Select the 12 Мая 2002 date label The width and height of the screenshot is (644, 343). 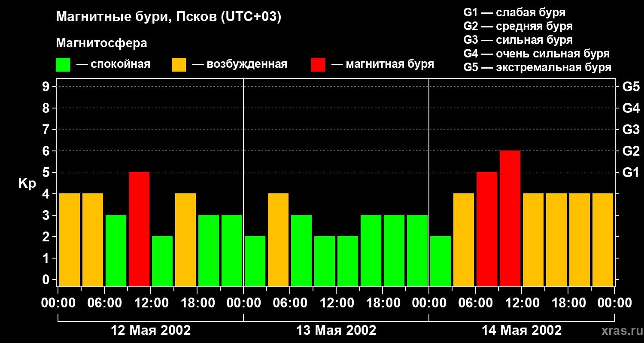(151, 331)
